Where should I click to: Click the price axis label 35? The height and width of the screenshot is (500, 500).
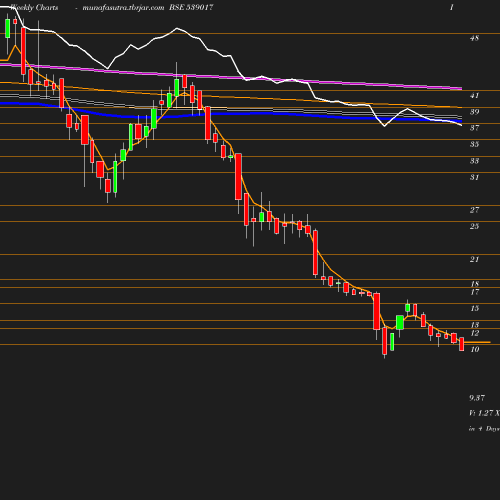[x=474, y=144]
